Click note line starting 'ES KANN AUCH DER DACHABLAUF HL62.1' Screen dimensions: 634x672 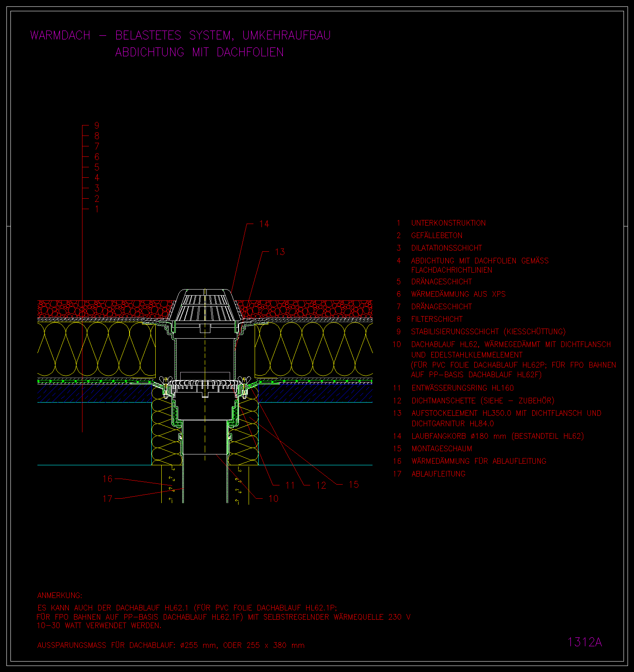187,608
